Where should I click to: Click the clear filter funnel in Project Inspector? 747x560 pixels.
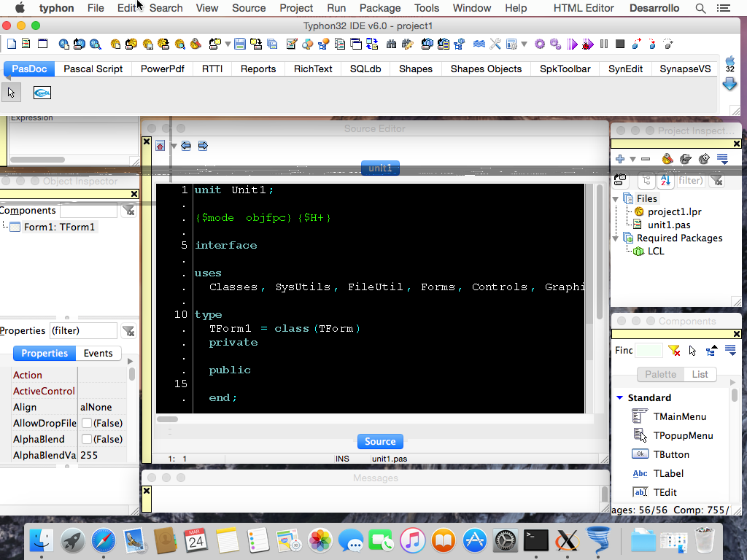click(x=716, y=181)
